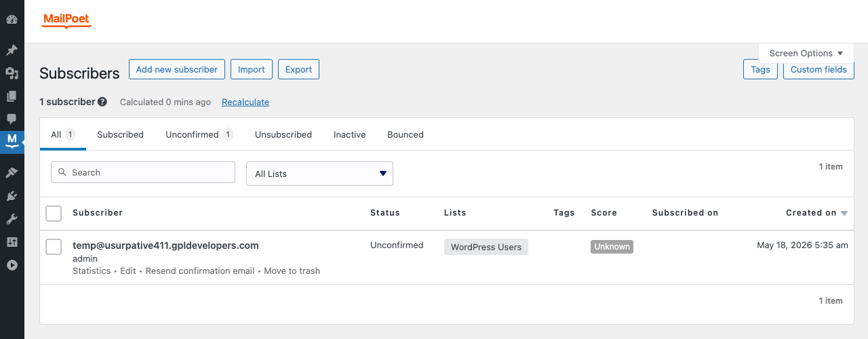Click the magnifier icon in Search box
This screenshot has height=339, width=868.
pyautogui.click(x=62, y=172)
